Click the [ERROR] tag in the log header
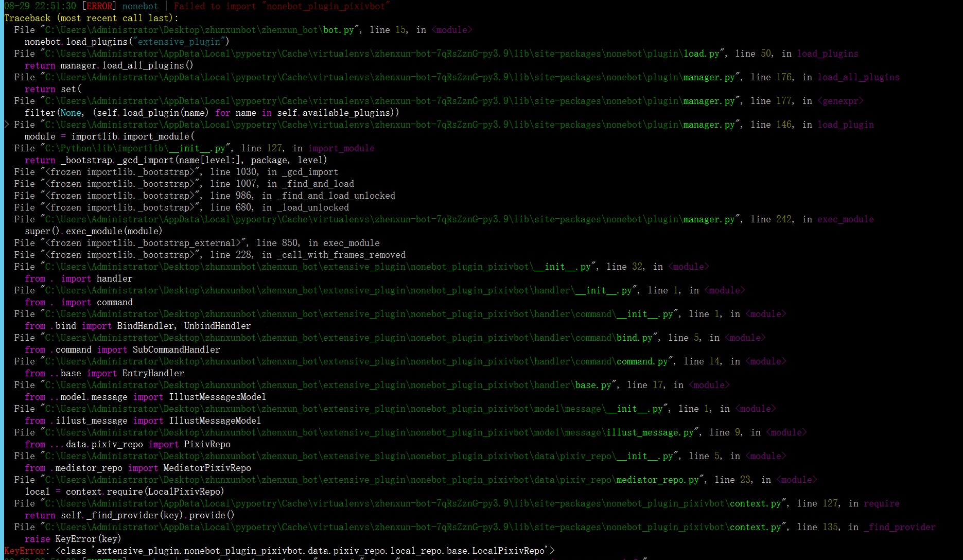963x560 pixels. click(100, 6)
